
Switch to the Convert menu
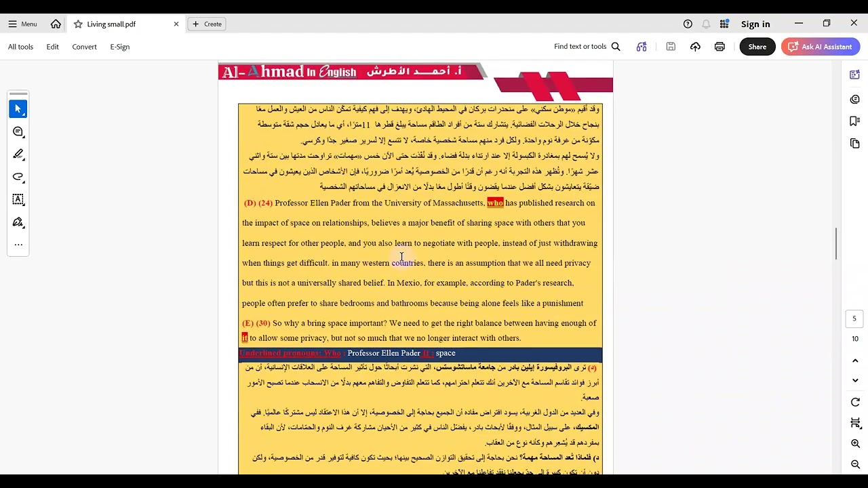coord(84,47)
